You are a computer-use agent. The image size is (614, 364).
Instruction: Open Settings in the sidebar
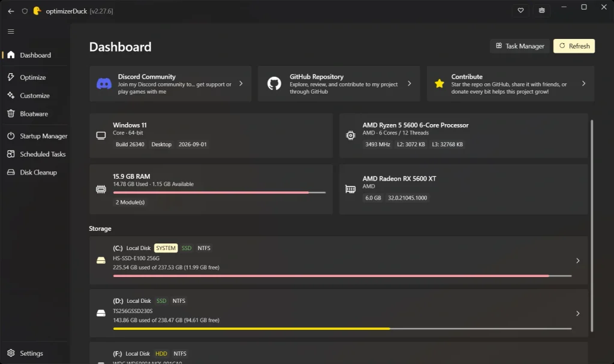(35, 353)
